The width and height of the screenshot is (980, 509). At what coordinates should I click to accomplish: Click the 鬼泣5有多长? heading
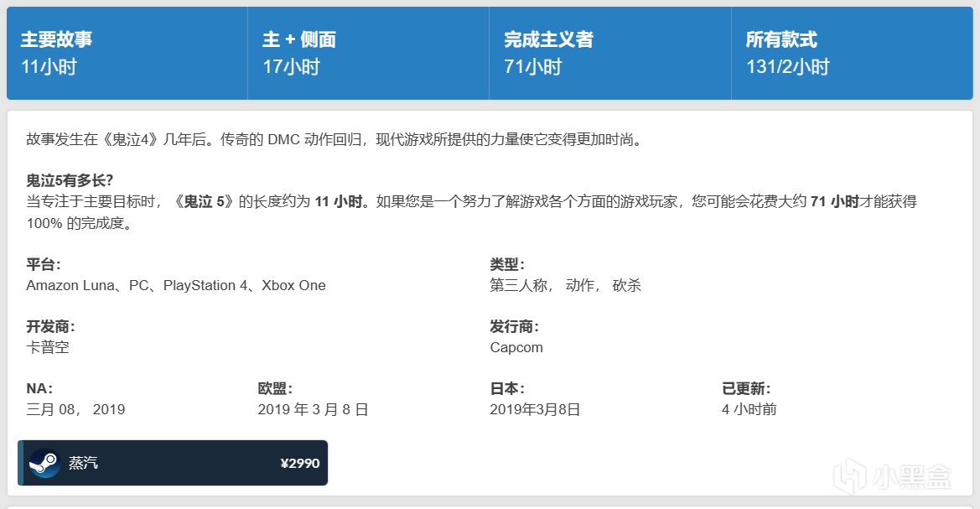[x=70, y=181]
